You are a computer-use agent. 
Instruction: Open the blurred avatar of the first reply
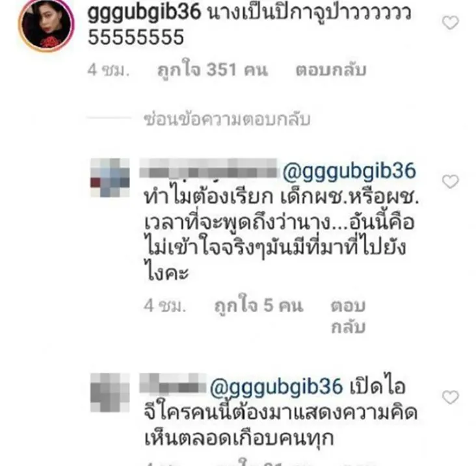110,178
